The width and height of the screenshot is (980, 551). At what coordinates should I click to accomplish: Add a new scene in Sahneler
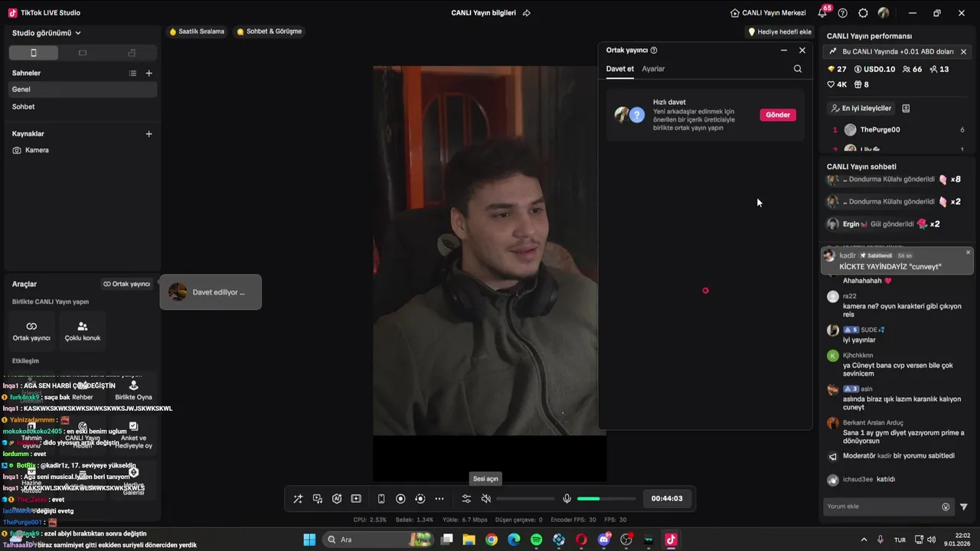149,73
